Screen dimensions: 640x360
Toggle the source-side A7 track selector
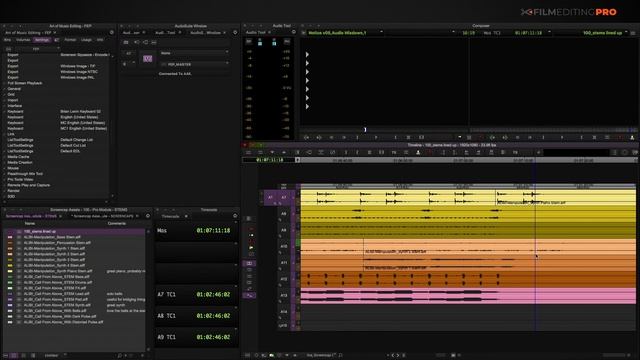click(x=270, y=198)
